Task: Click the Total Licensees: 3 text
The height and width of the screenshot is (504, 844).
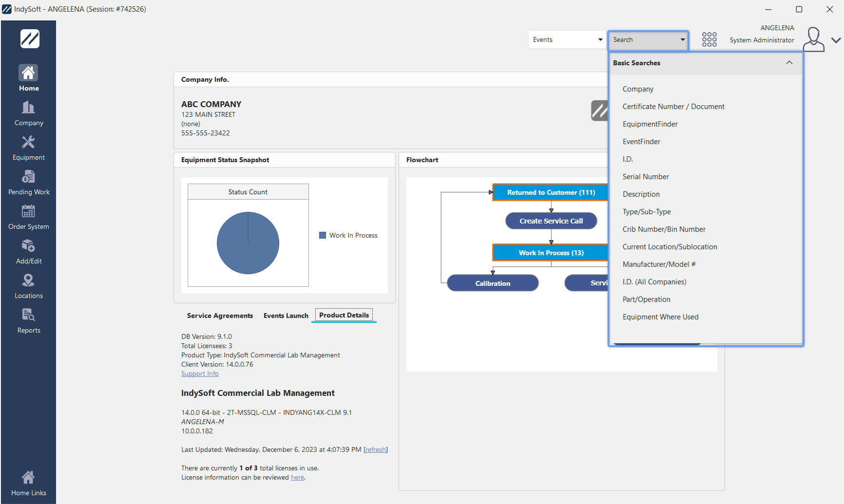Action: (x=207, y=346)
